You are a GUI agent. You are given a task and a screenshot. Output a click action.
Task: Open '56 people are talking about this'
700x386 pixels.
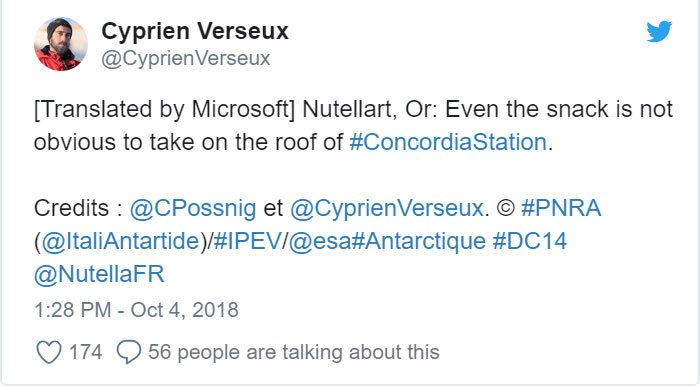pyautogui.click(x=294, y=352)
